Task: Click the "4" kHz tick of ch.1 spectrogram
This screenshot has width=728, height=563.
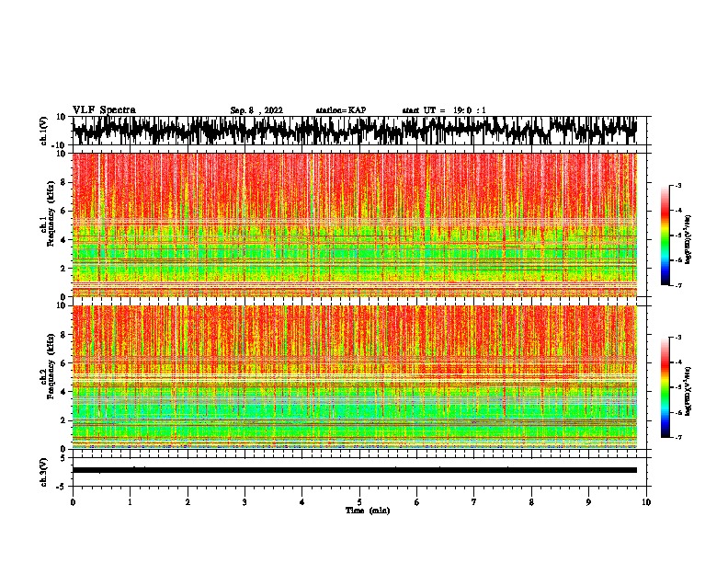Action: click(x=64, y=240)
